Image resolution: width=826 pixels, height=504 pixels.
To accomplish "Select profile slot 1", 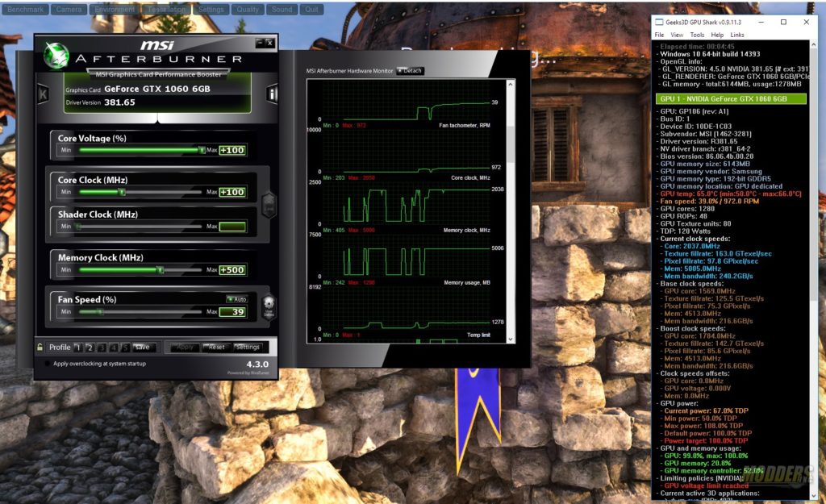I will pyautogui.click(x=77, y=348).
